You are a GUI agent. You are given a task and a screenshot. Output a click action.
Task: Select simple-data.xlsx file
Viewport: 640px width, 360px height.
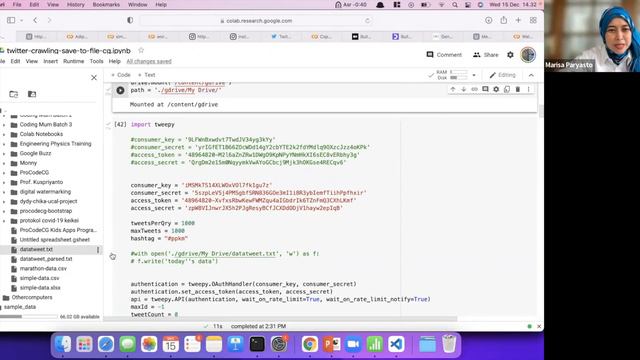click(40, 288)
